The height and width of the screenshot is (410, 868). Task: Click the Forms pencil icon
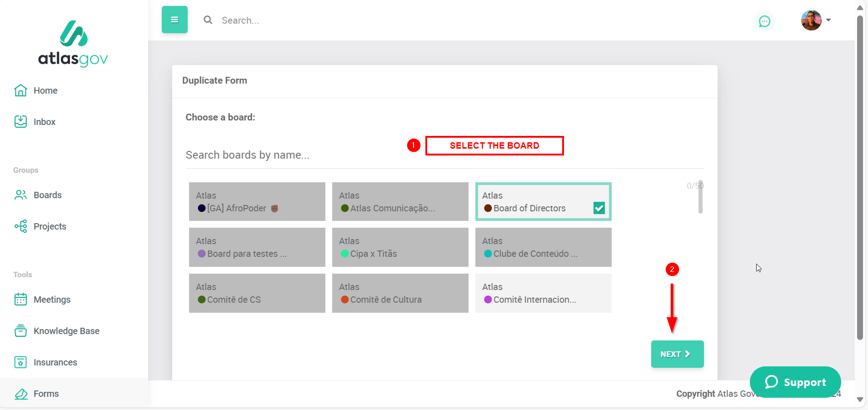[x=20, y=394]
